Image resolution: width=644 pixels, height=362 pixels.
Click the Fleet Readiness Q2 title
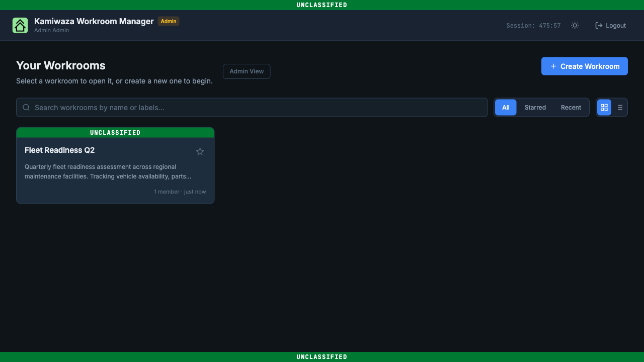[59, 150]
